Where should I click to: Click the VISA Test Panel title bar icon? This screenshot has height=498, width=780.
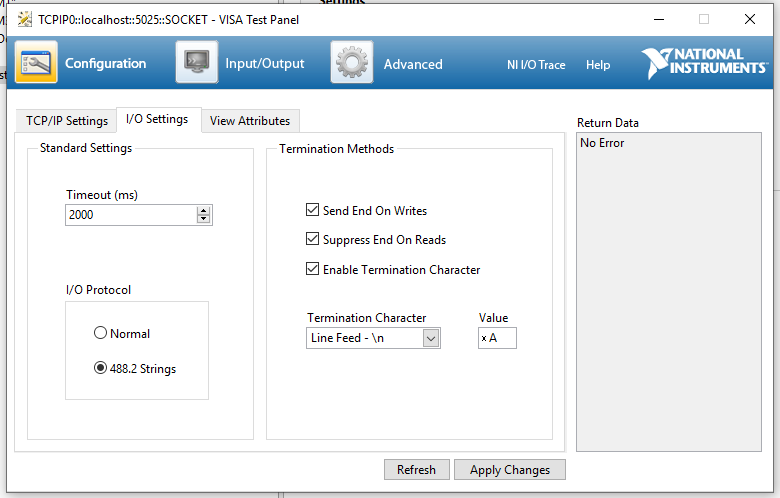tap(24, 19)
